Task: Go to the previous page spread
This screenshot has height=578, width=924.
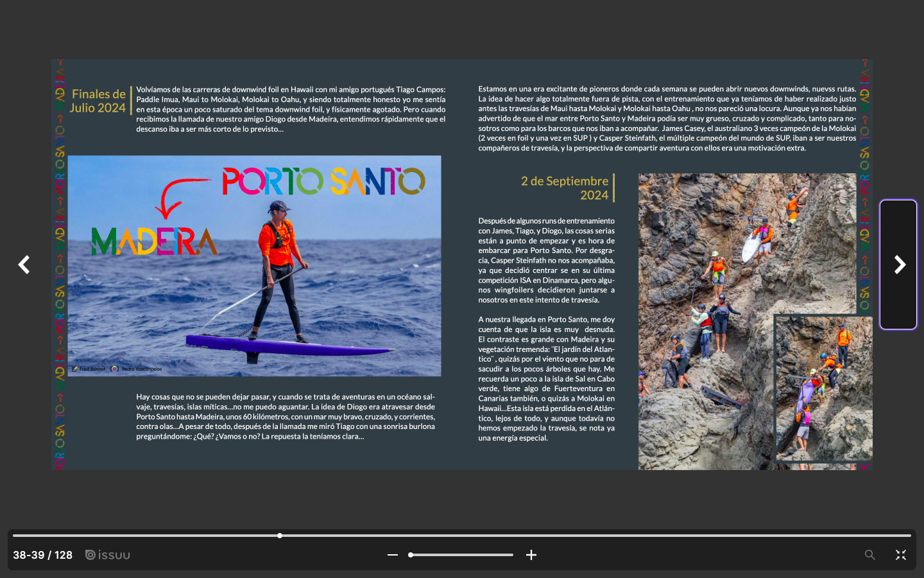Action: pyautogui.click(x=24, y=265)
